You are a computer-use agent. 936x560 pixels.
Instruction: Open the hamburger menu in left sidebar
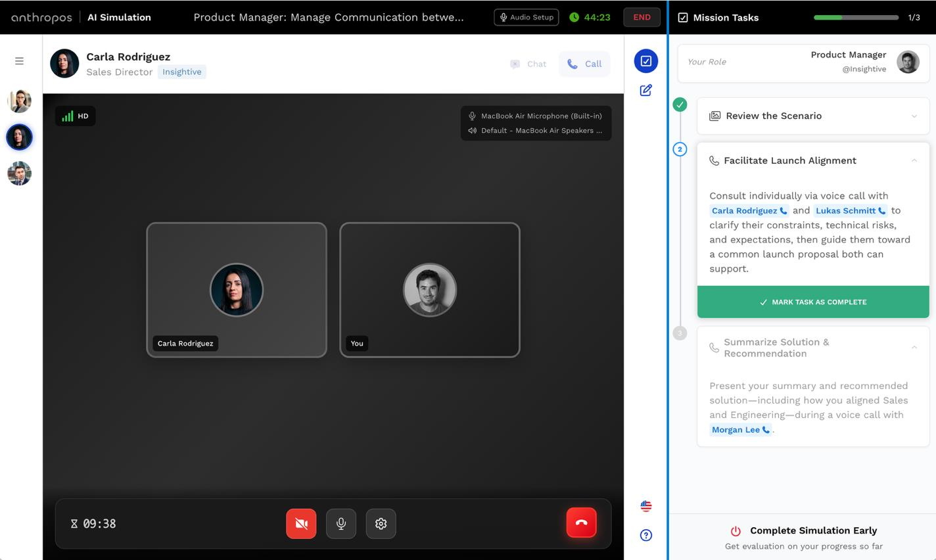(19, 61)
